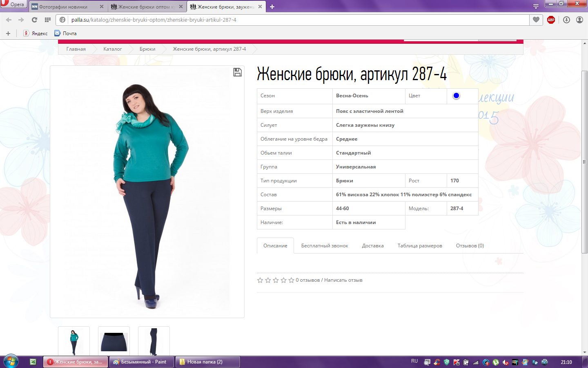Image resolution: width=588 pixels, height=368 pixels.
Task: Open the Speed Dial grid
Action: (48, 20)
